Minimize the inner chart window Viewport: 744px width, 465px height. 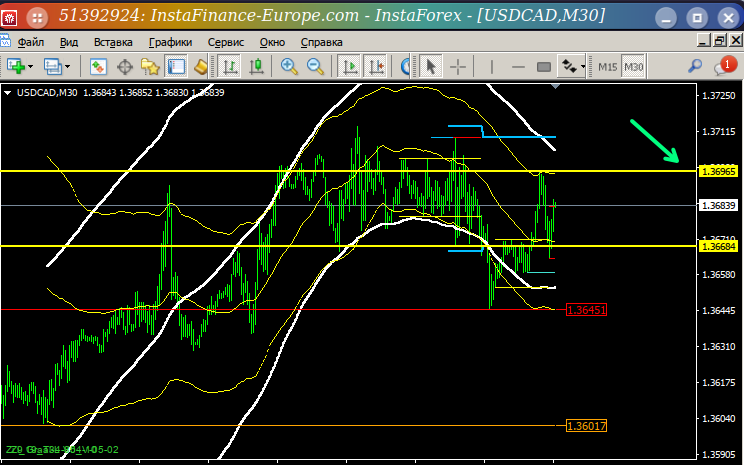click(x=704, y=41)
